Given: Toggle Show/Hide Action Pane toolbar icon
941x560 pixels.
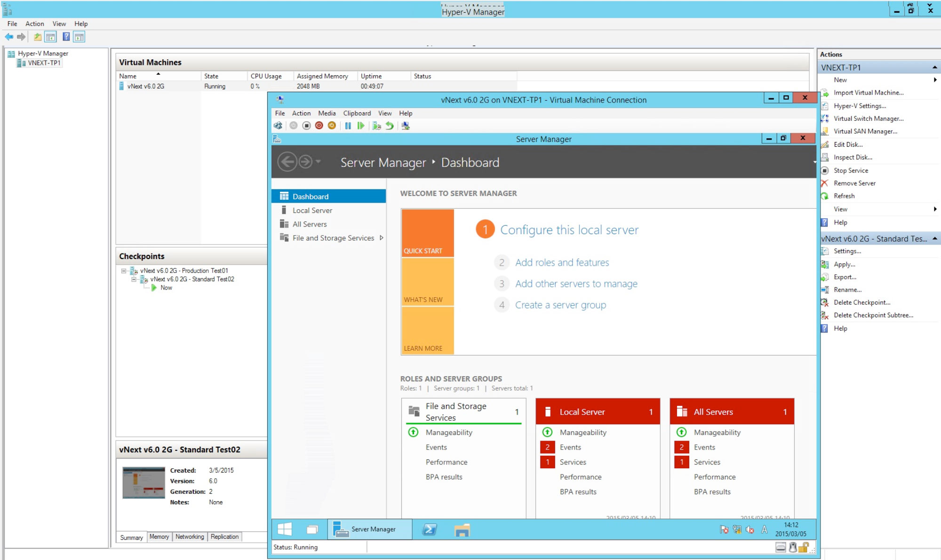Looking at the screenshot, I should [x=79, y=37].
